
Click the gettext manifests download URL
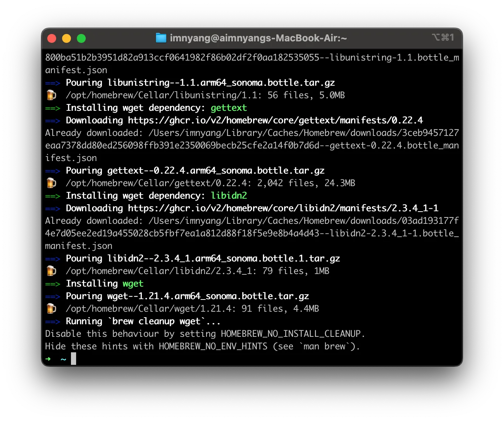pyautogui.click(x=275, y=120)
